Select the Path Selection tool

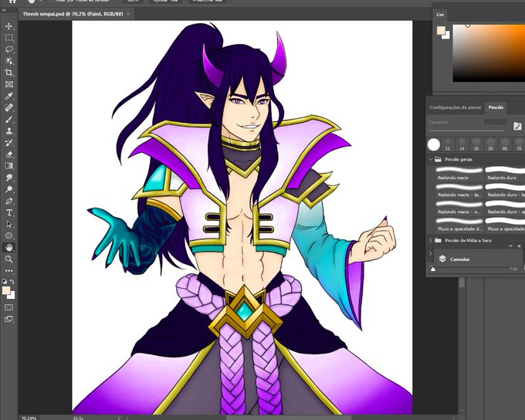[x=9, y=224]
